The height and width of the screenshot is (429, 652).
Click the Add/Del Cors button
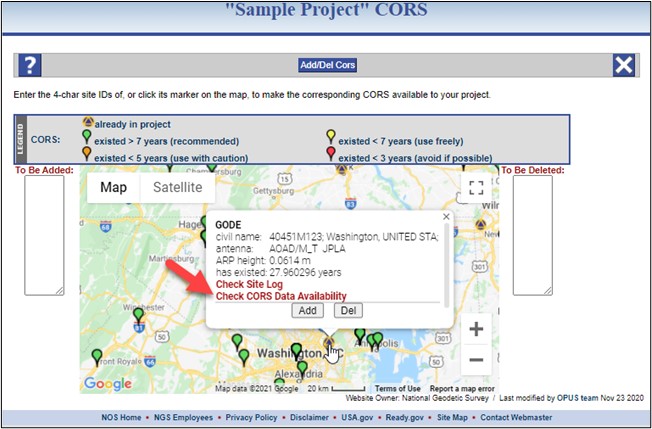pyautogui.click(x=328, y=65)
